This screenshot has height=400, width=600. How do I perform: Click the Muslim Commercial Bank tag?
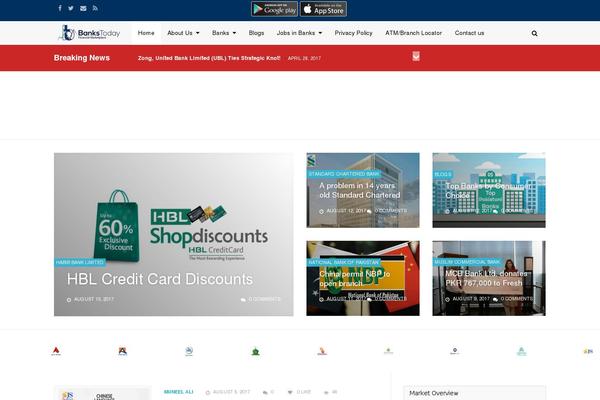click(x=467, y=262)
